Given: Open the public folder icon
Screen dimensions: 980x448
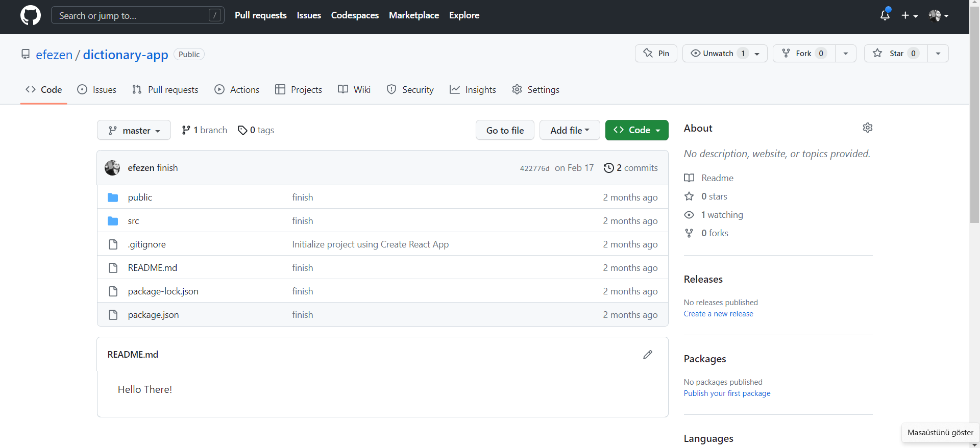Looking at the screenshot, I should point(113,197).
